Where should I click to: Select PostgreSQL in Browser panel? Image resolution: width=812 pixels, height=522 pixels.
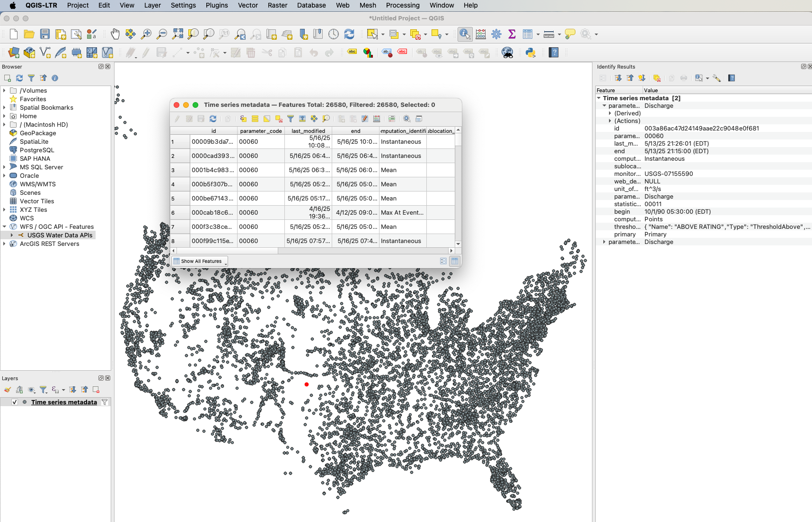(x=37, y=150)
